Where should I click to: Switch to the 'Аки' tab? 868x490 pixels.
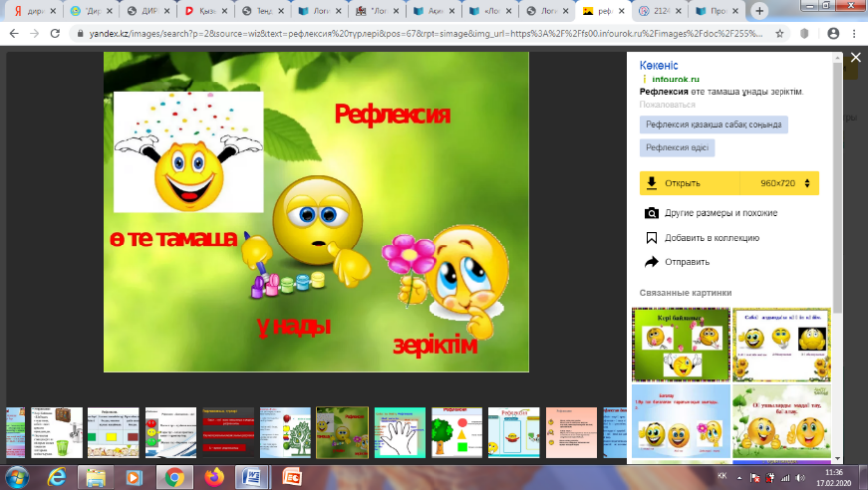(x=434, y=11)
